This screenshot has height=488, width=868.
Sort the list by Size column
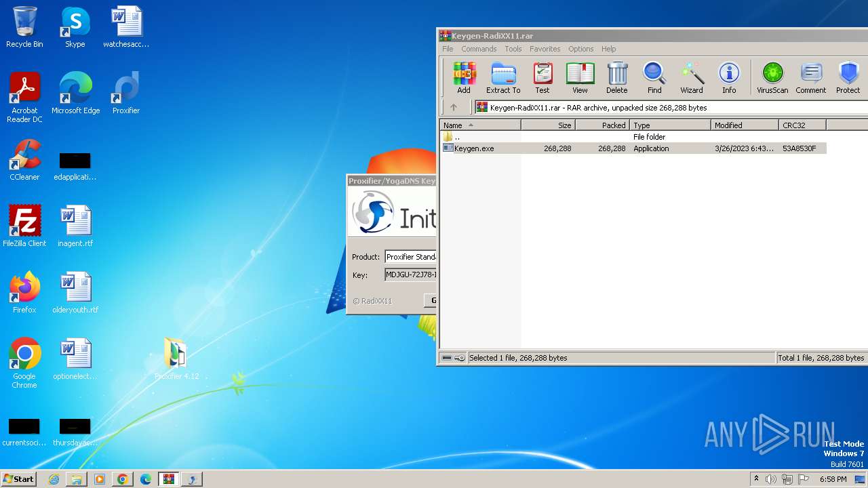coord(549,125)
